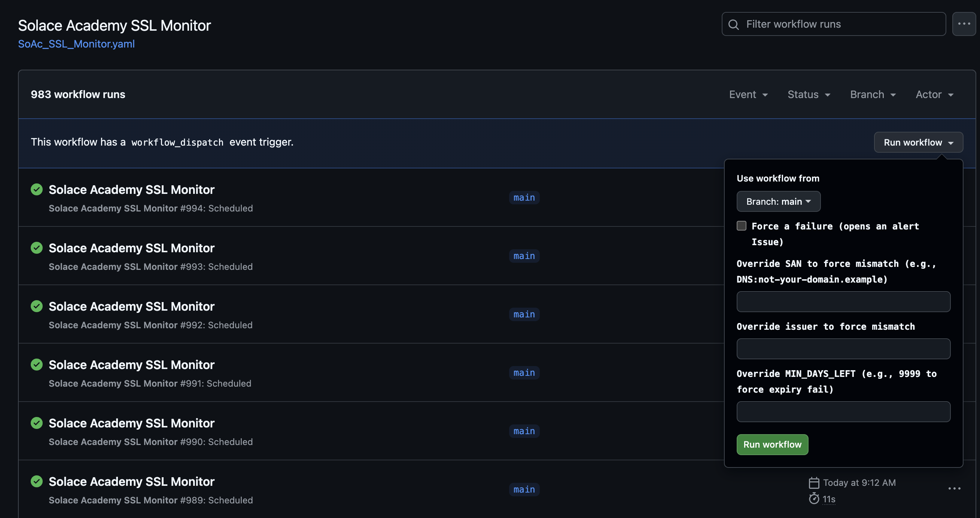Open the Branch: main selector
Screen dimensions: 980x518
coord(778,202)
